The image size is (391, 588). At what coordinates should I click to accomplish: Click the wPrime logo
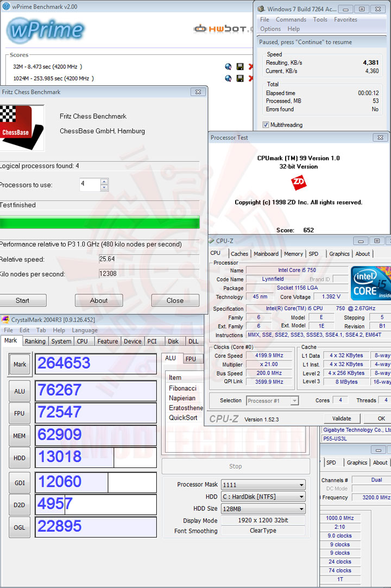(46, 30)
